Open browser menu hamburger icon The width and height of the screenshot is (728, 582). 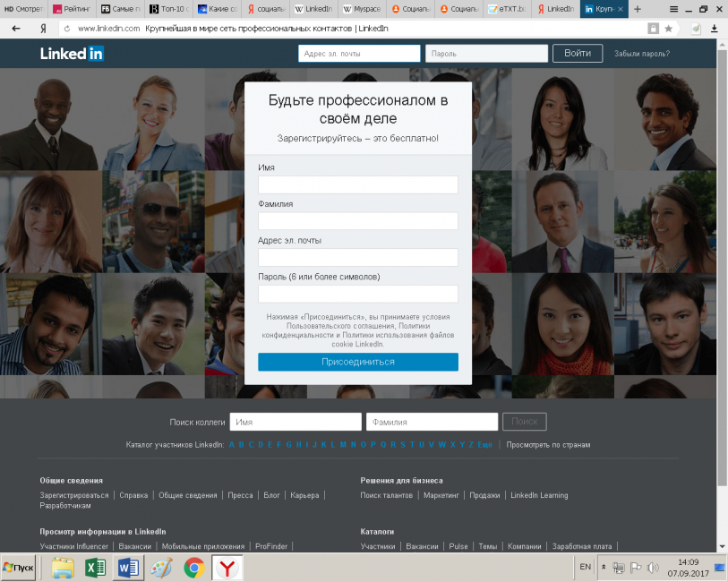click(x=673, y=9)
